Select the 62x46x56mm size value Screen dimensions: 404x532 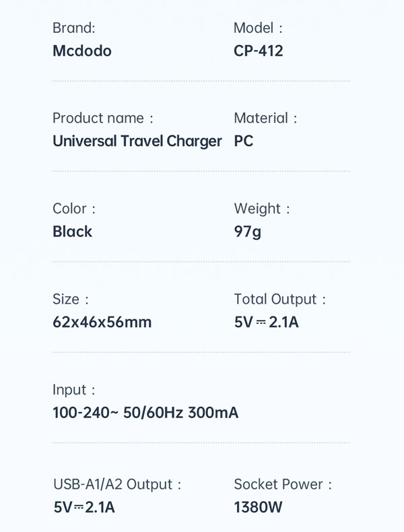pos(102,321)
